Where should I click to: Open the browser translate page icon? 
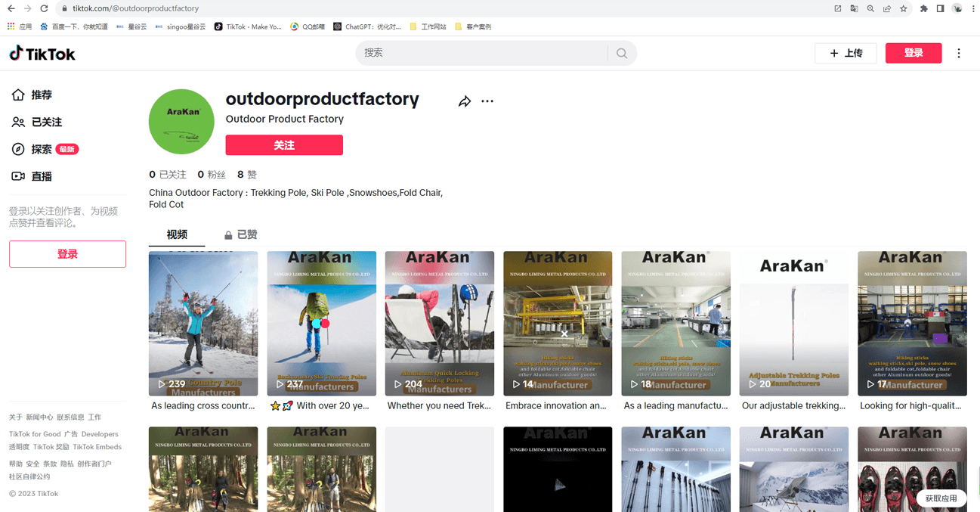pos(854,8)
